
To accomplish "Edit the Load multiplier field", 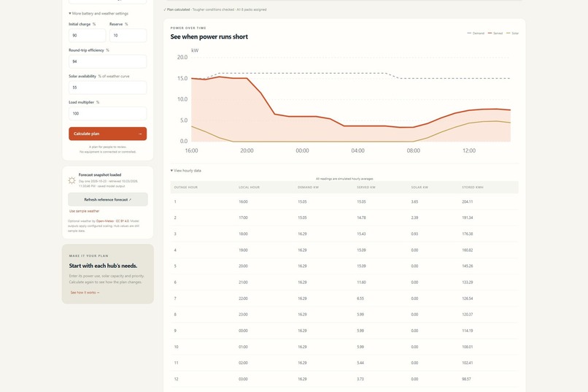I will 108,113.
